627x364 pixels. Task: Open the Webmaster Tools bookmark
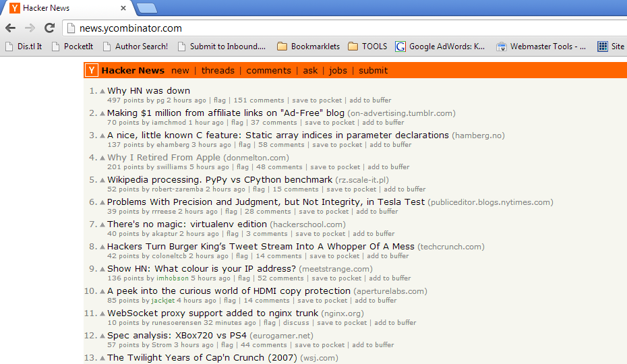tap(541, 47)
